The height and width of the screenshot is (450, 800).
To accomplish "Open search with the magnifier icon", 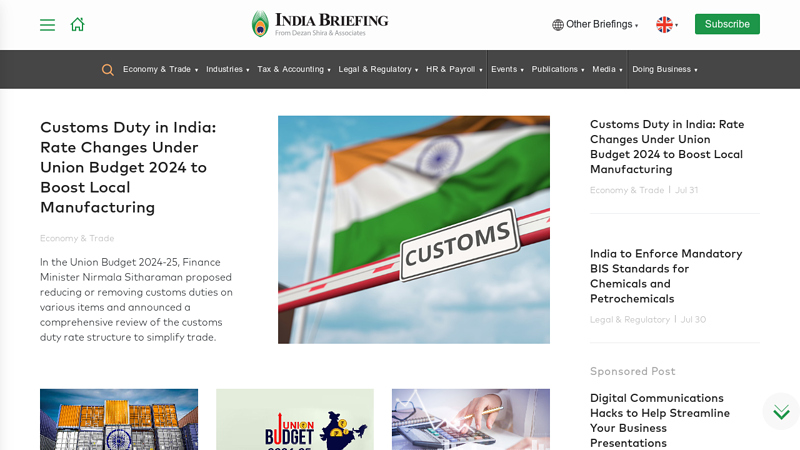I will coord(108,69).
